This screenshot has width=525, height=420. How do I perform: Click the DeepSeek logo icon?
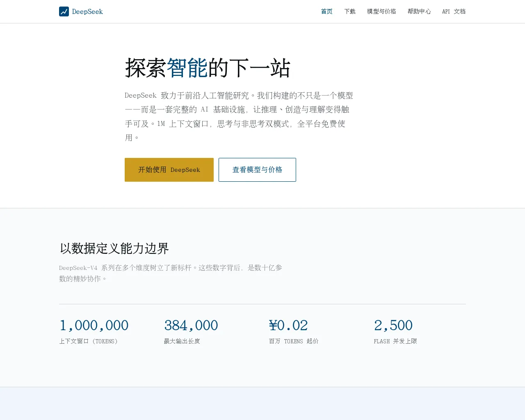pos(64,11)
